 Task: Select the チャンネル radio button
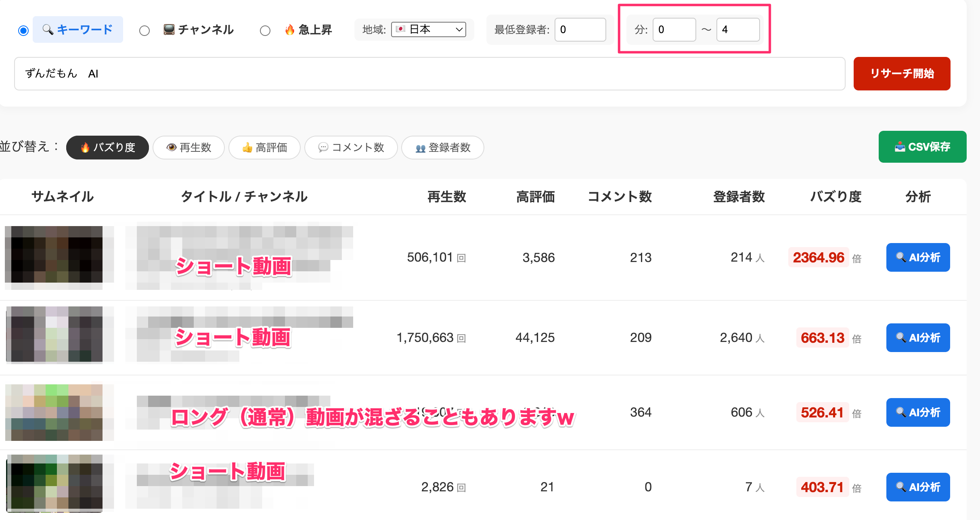point(144,31)
